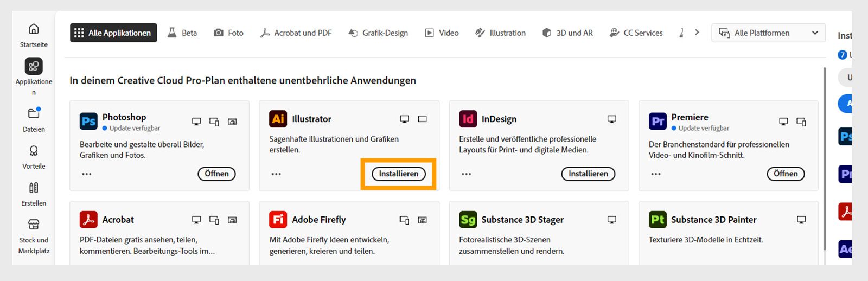868x281 pixels.
Task: Select Applikationen sidebar icon
Action: pyautogui.click(x=34, y=66)
